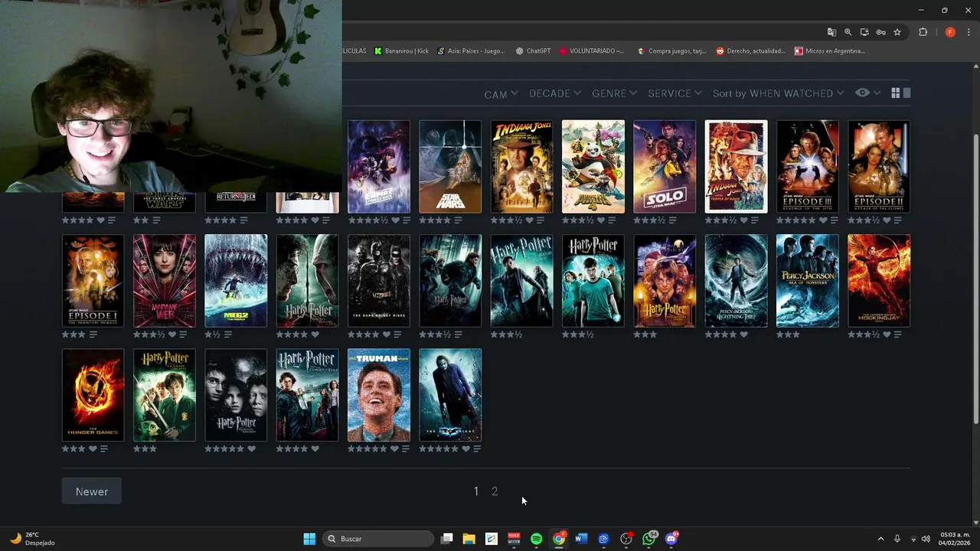The height and width of the screenshot is (551, 980).
Task: Open Task View on the taskbar
Action: [447, 539]
